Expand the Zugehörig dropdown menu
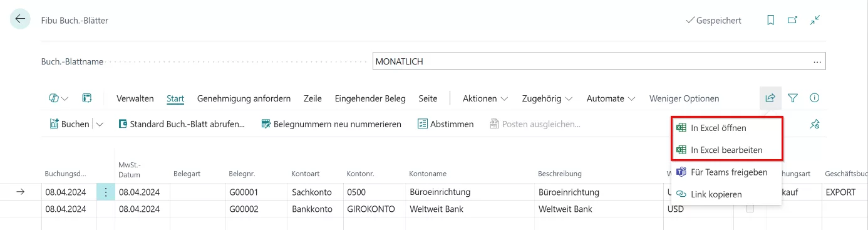The image size is (868, 230). pyautogui.click(x=547, y=98)
